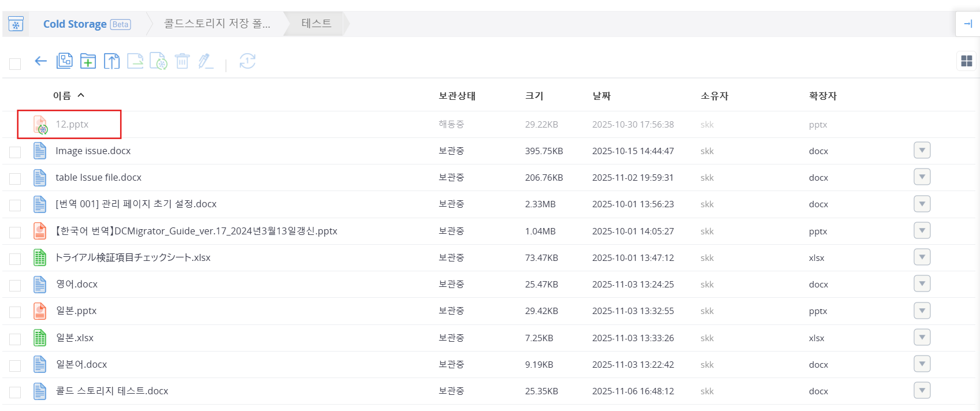Click the rename pencil icon
The image size is (980, 411).
(x=206, y=61)
